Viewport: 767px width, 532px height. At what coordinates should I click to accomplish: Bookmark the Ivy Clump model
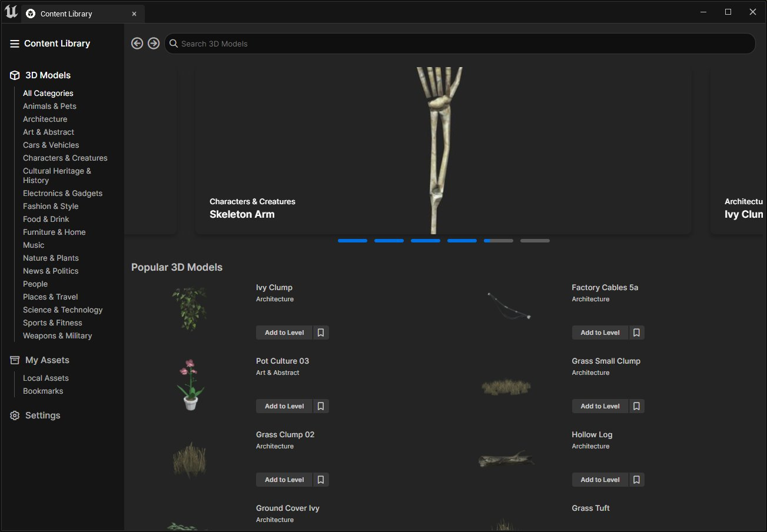pos(321,332)
